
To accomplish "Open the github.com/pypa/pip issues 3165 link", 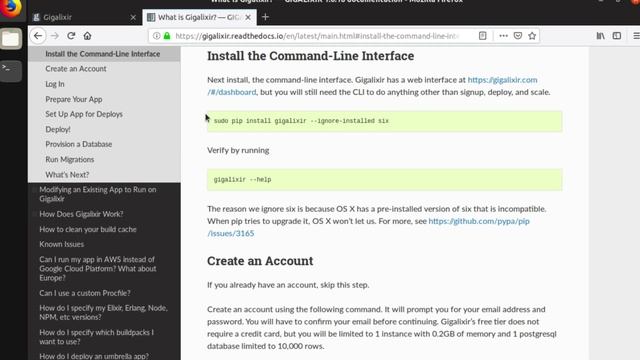I will (x=479, y=221).
